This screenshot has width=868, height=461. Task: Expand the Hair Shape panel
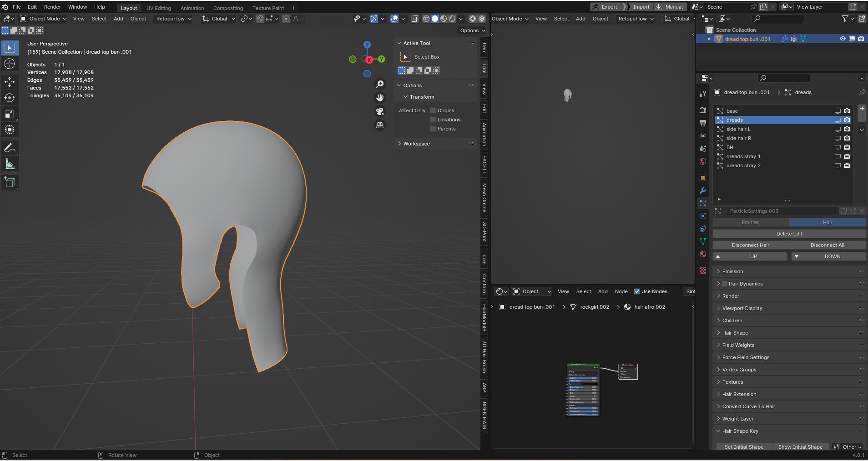tap(789, 333)
